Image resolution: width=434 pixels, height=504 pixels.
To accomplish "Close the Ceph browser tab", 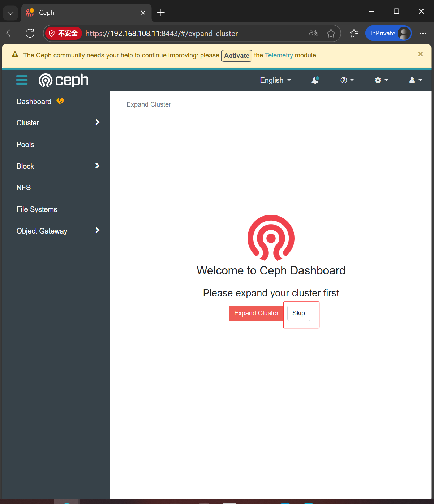I will pos(143,13).
